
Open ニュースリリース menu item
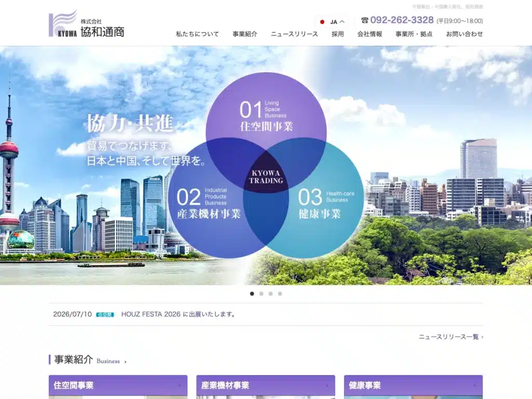[294, 34]
